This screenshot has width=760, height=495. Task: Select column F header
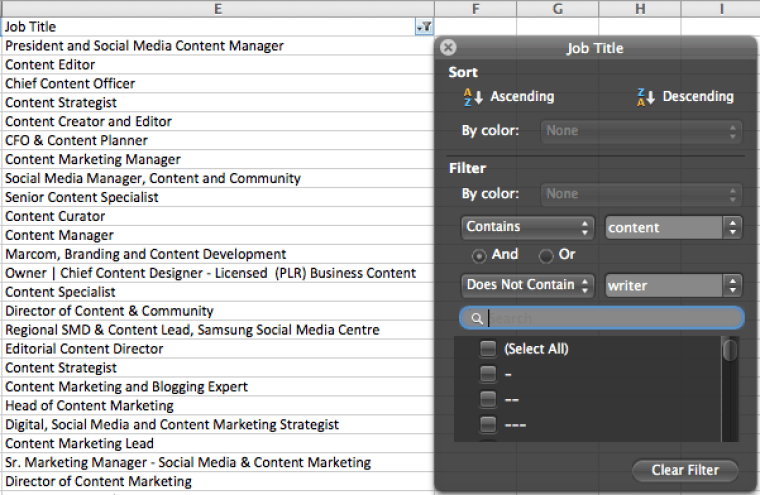(x=475, y=9)
